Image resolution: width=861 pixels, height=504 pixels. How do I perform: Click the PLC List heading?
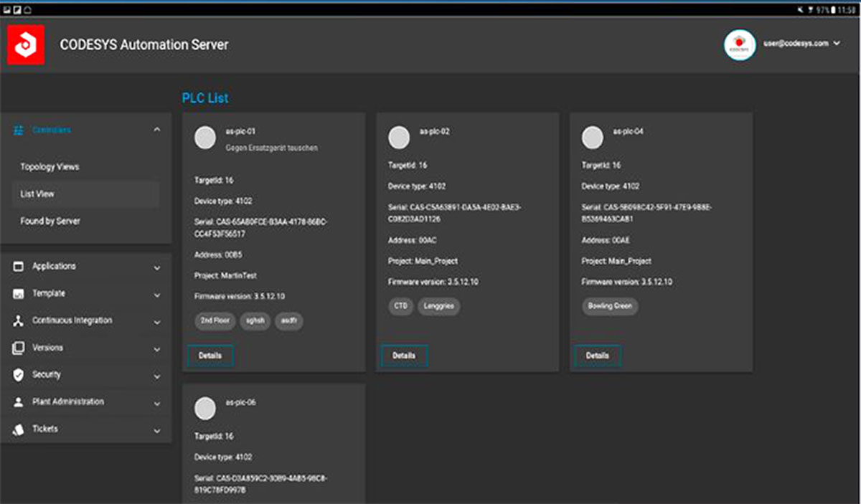[205, 98]
